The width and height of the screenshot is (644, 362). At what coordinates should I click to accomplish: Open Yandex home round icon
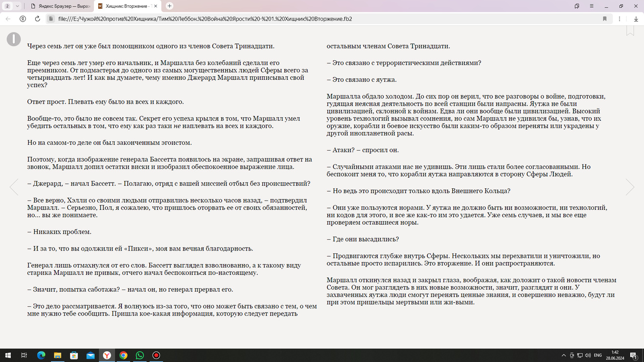[x=23, y=19]
